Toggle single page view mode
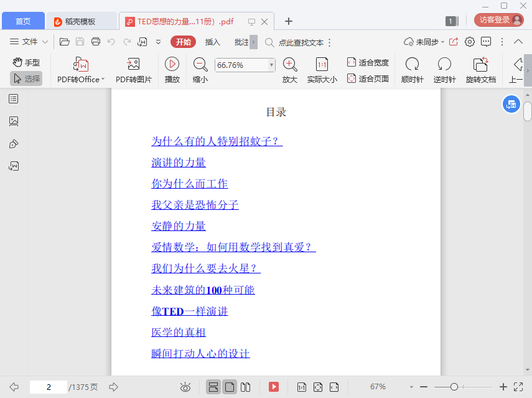This screenshot has height=398, width=532. [x=230, y=387]
